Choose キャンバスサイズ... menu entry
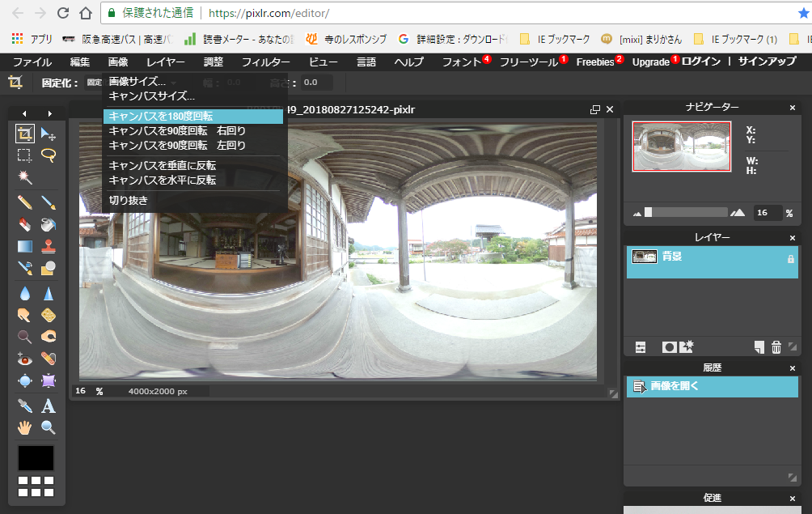This screenshot has height=514, width=812. coord(152,96)
